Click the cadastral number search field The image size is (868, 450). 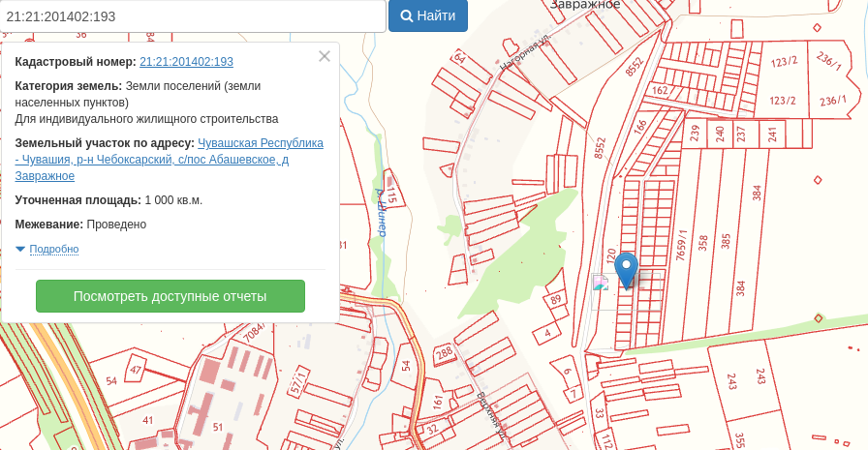pos(194,16)
